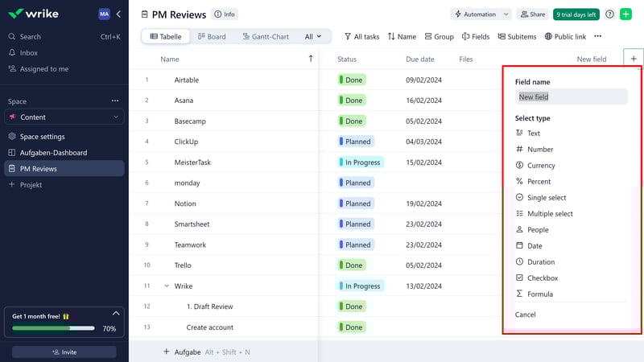The width and height of the screenshot is (644, 362).
Task: Open the Subitems option
Action: (x=517, y=36)
